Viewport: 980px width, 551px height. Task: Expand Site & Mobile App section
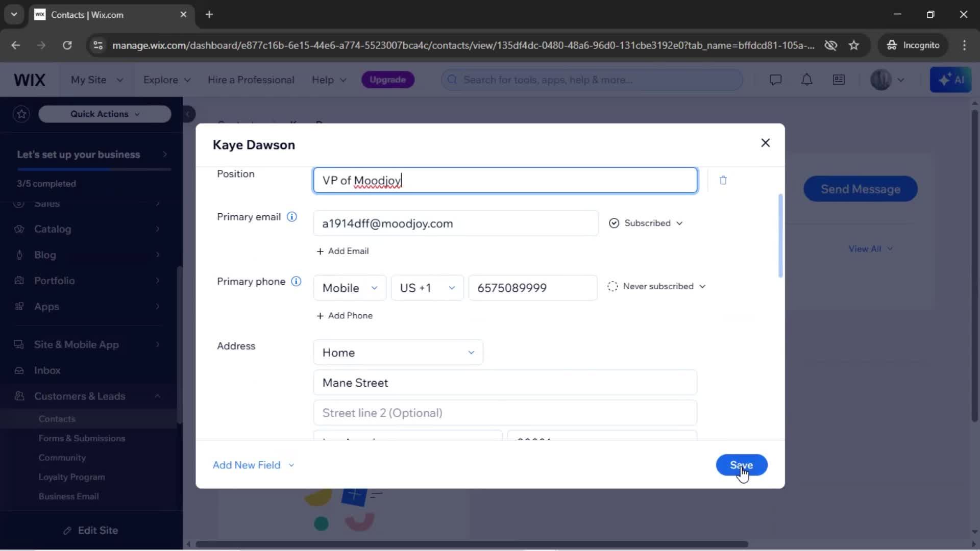tap(88, 344)
